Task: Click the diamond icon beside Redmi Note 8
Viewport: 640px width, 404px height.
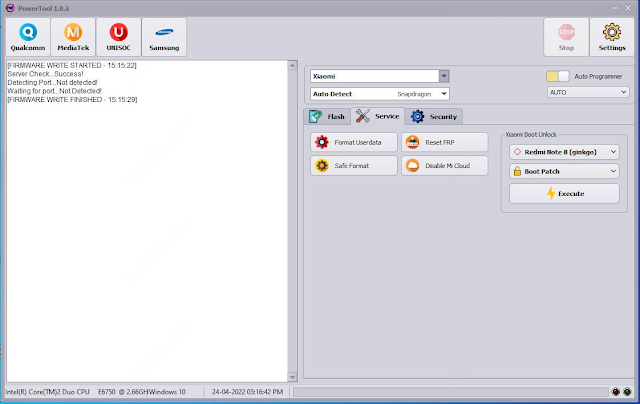Action: click(x=517, y=152)
